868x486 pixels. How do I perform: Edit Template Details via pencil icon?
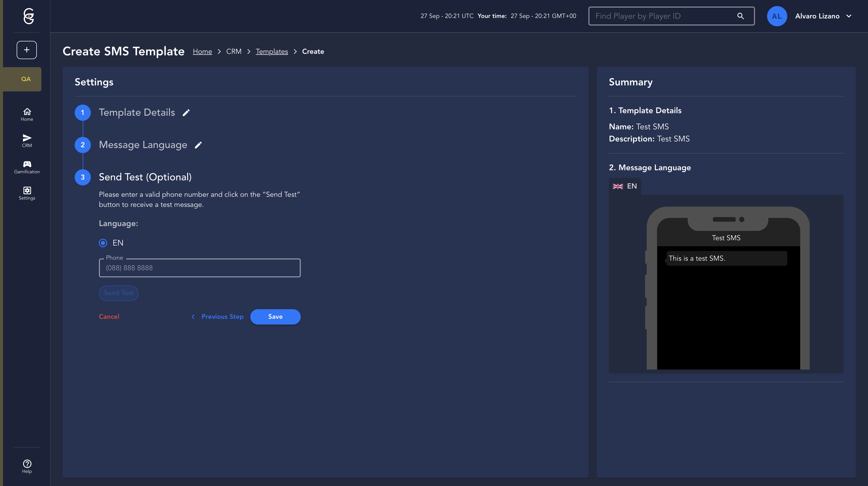(186, 113)
